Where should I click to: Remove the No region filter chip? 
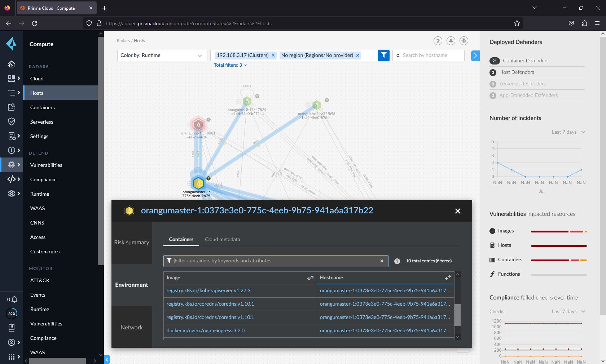[x=357, y=56]
